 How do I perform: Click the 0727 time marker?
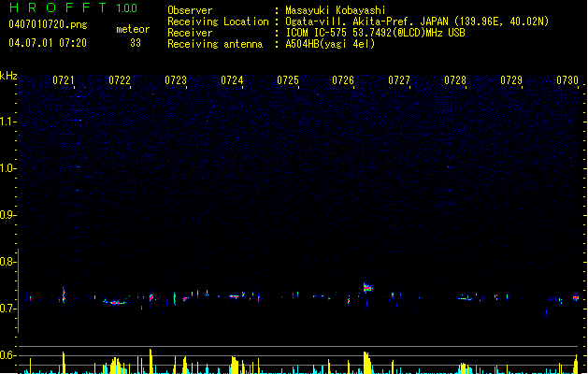click(399, 79)
